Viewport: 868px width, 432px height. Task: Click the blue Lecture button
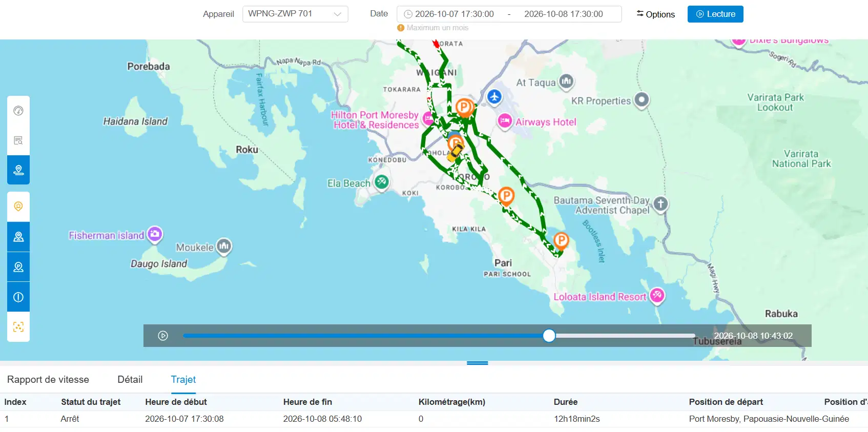click(715, 14)
